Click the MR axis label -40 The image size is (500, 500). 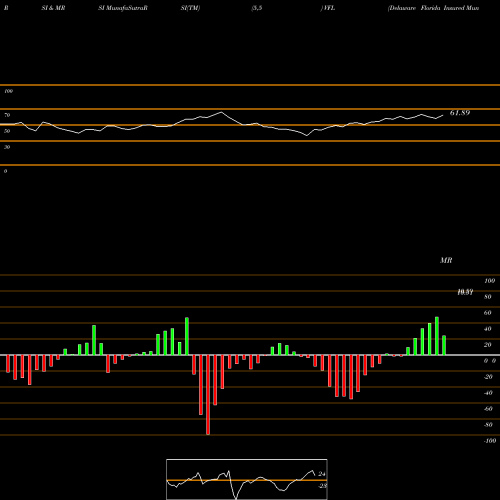tap(488, 393)
